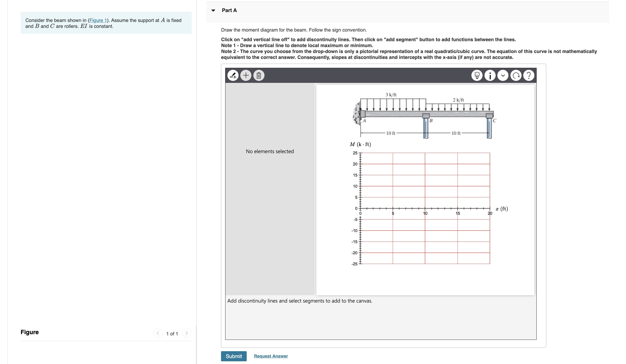Open diagram info with the i icon
Screen dimensions: 626x364
tap(490, 75)
